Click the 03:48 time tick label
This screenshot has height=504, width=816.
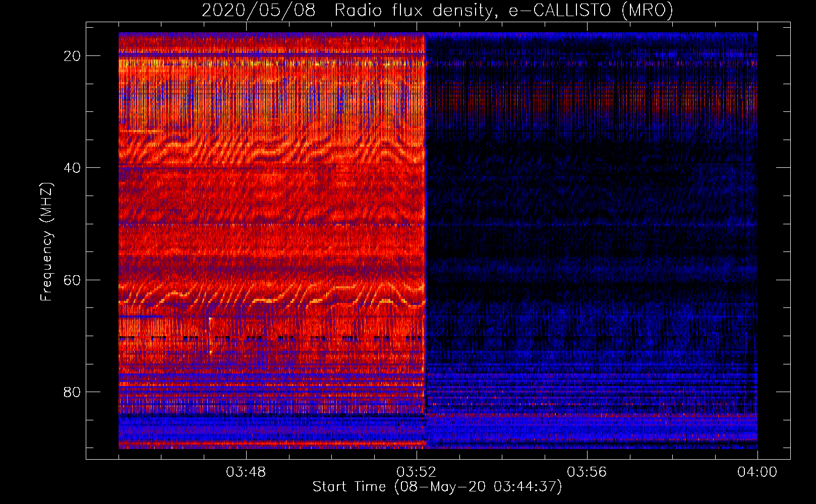246,472
